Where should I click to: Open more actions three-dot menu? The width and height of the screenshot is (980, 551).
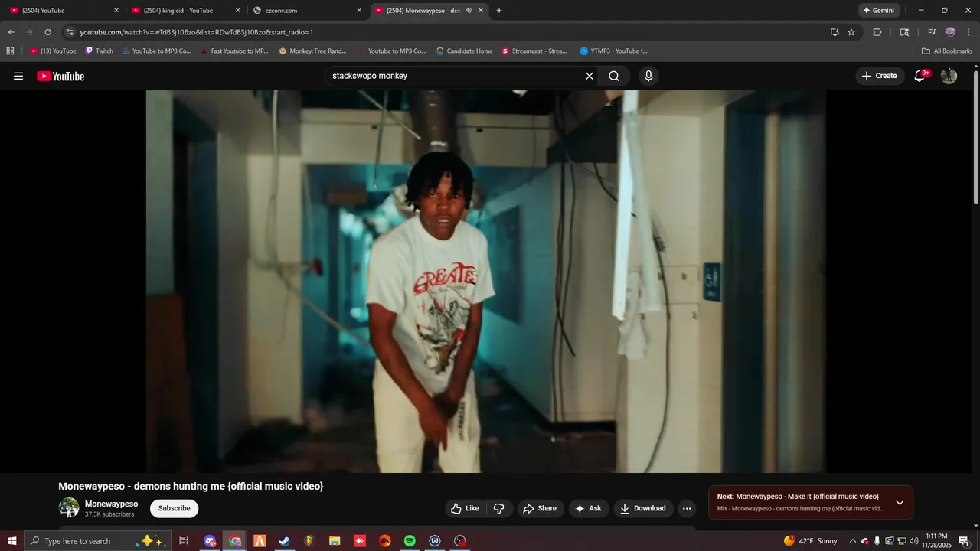tap(687, 508)
